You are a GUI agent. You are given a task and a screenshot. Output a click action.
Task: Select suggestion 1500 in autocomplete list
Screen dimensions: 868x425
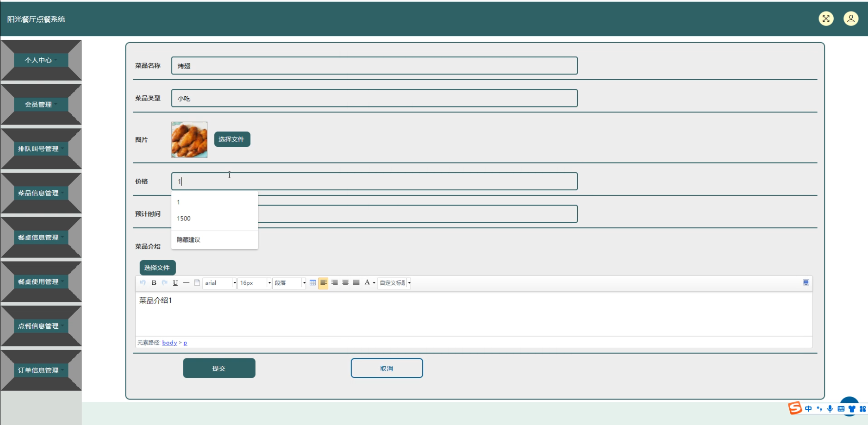(x=214, y=219)
